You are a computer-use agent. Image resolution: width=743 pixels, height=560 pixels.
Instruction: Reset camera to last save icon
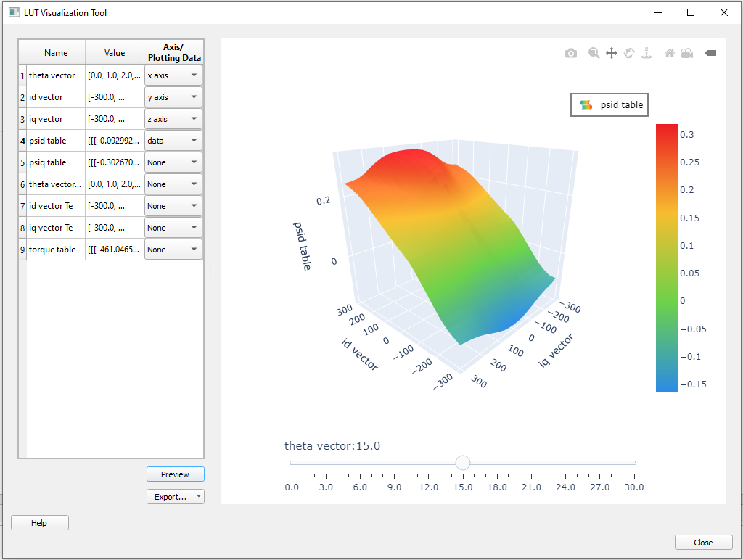686,53
